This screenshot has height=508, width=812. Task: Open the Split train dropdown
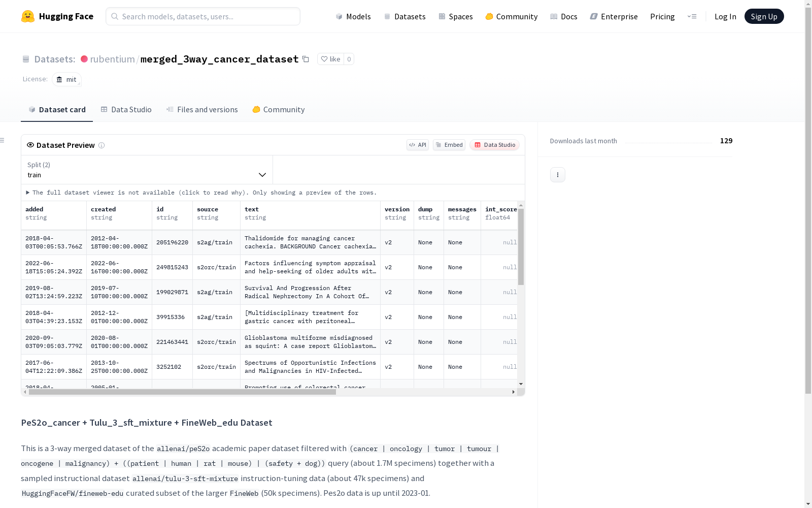(147, 170)
